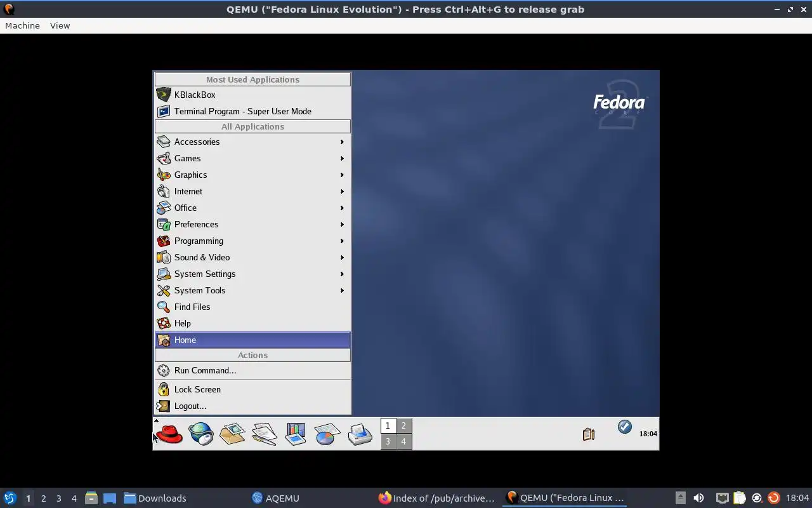Click host update notifier orange tray icon
The image size is (812, 508).
773,498
